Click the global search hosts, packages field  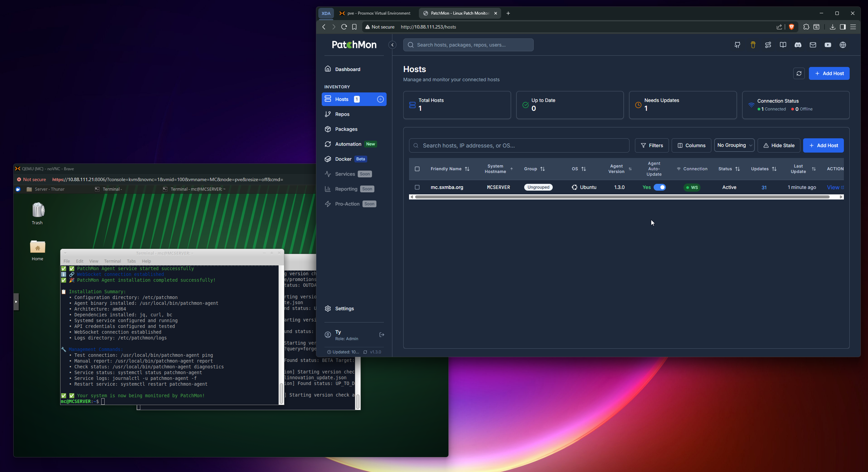[x=468, y=45]
